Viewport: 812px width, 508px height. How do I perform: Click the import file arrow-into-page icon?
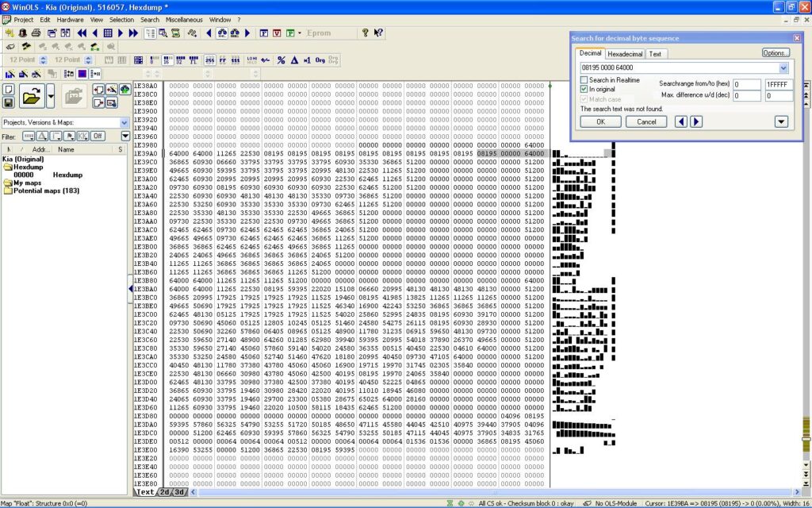click(98, 89)
